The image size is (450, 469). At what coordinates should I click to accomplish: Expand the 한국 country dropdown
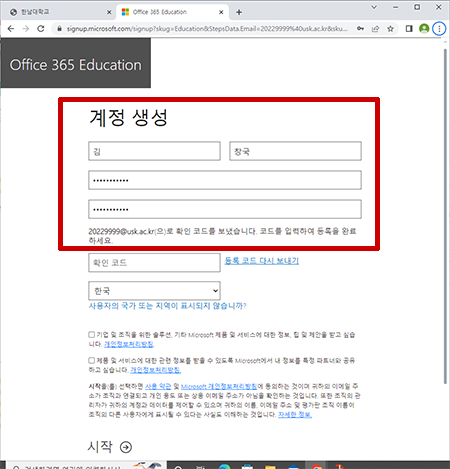(x=154, y=291)
